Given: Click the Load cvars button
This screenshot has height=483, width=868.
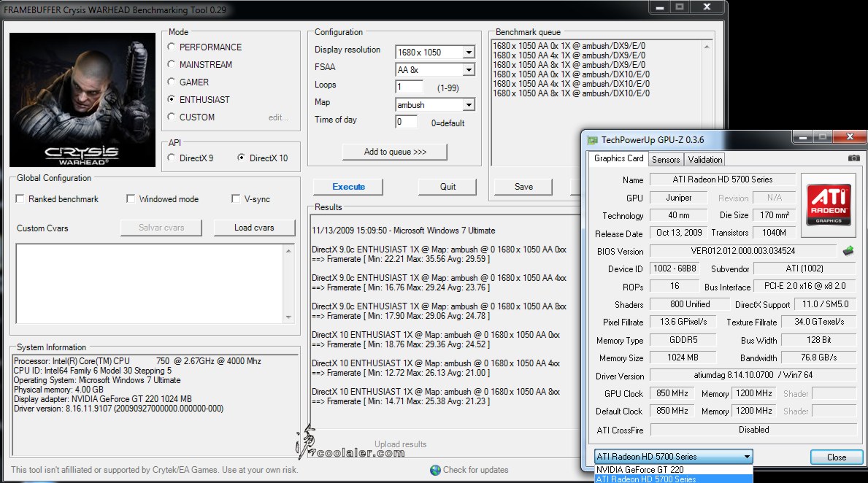Looking at the screenshot, I should [x=254, y=228].
